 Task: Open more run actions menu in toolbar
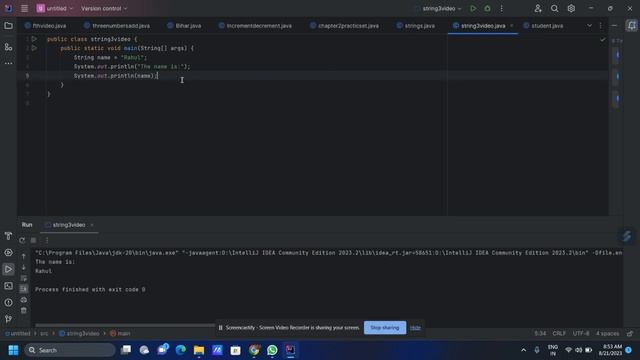point(502,8)
